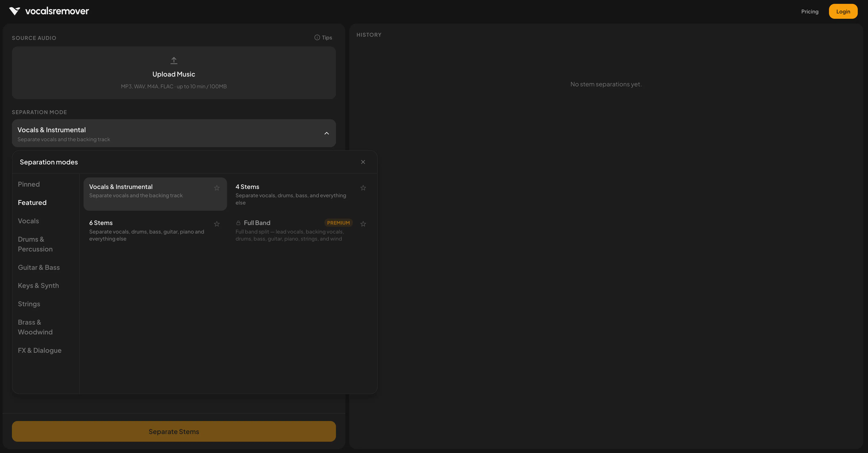
Task: Click the SEPARATION MODE label
Action: point(39,112)
